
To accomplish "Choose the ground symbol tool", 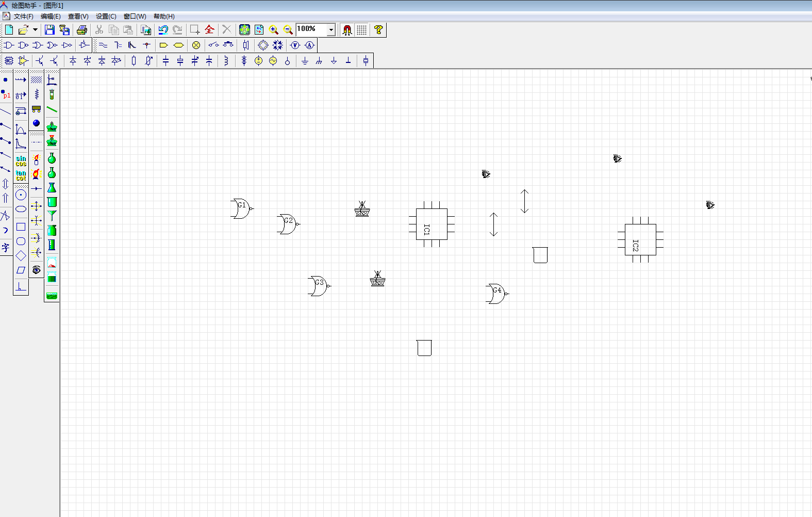I will coord(305,61).
